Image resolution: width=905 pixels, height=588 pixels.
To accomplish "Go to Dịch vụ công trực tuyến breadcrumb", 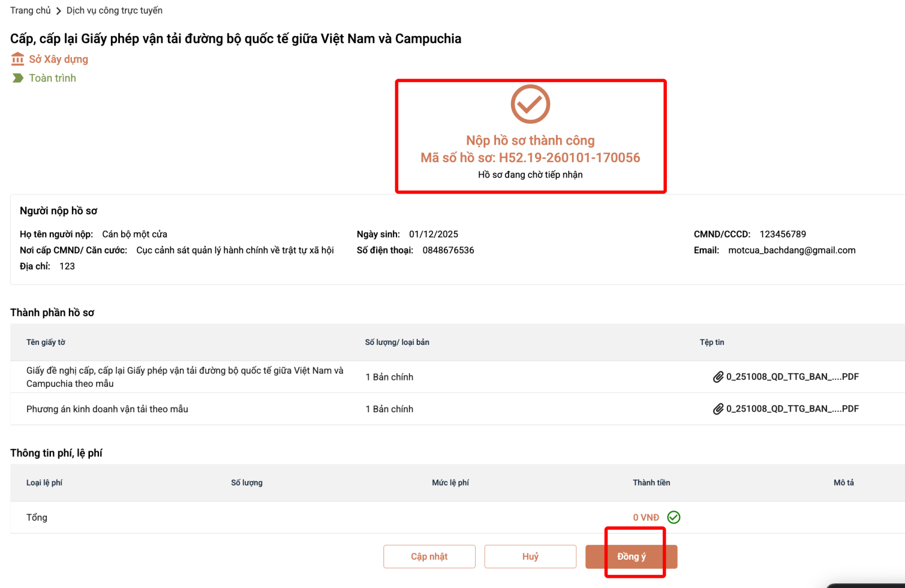I will [114, 11].
